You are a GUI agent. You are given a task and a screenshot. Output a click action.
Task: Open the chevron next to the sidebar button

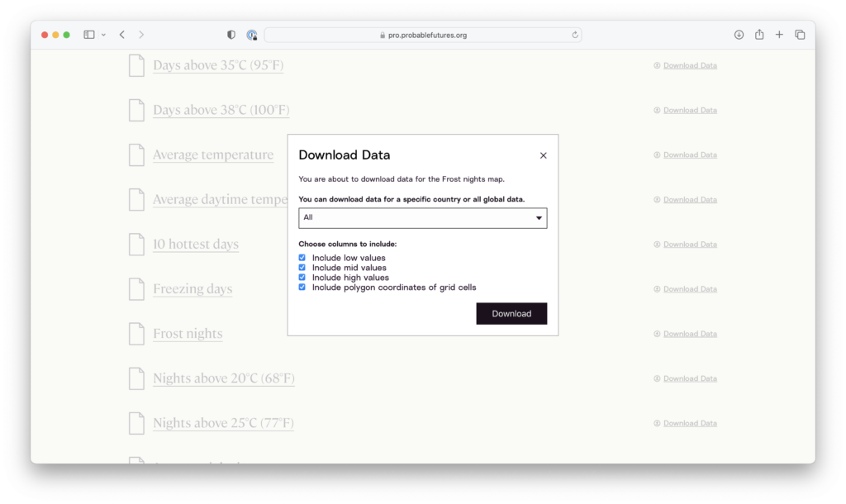point(102,34)
